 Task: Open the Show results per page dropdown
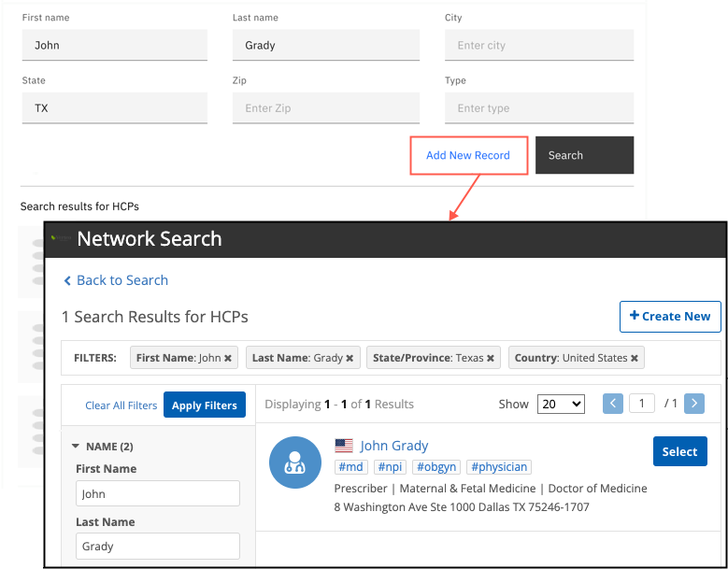click(x=561, y=404)
